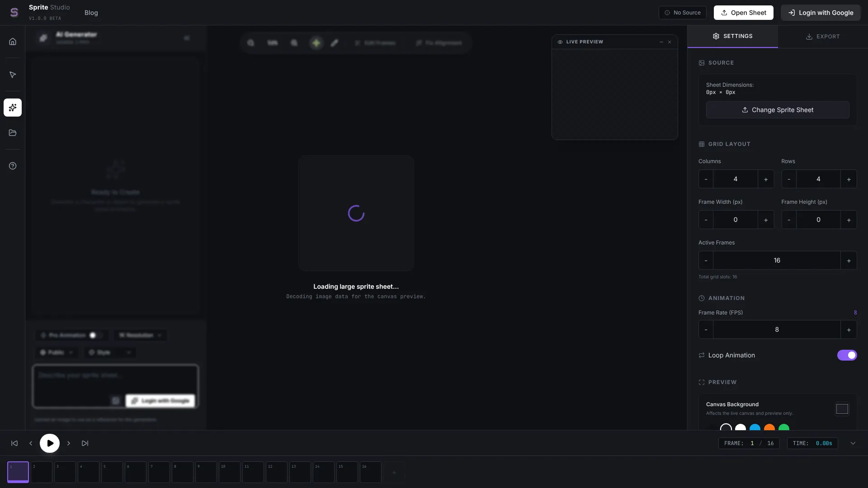868x488 pixels.
Task: Collapse the timeline with chevron down
Action: click(853, 443)
